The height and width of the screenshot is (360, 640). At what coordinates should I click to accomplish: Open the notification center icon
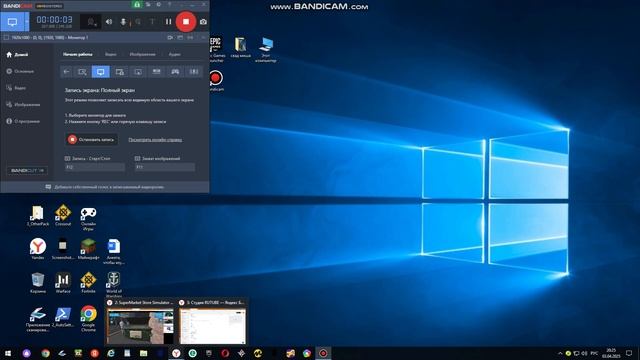pyautogui.click(x=629, y=353)
